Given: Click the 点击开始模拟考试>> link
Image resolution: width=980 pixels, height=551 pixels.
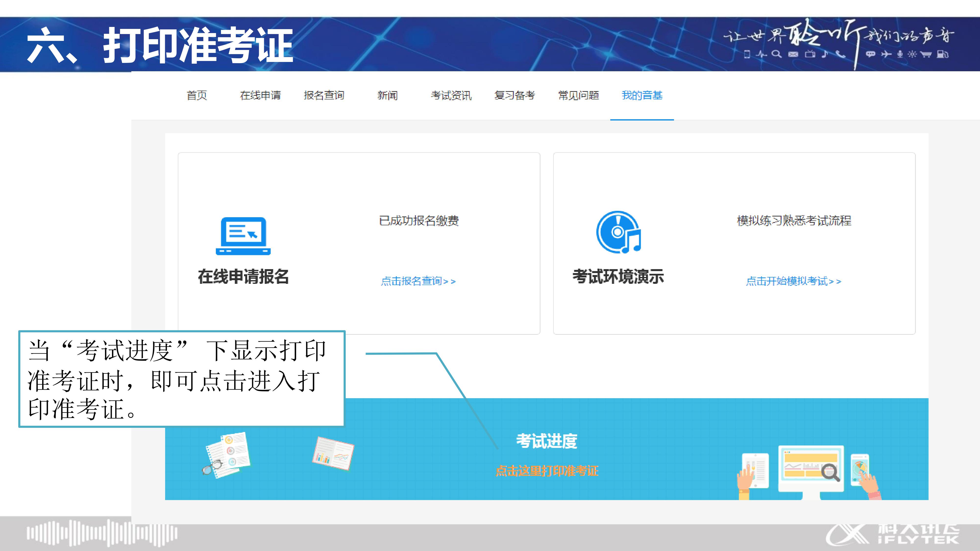Looking at the screenshot, I should tap(794, 281).
